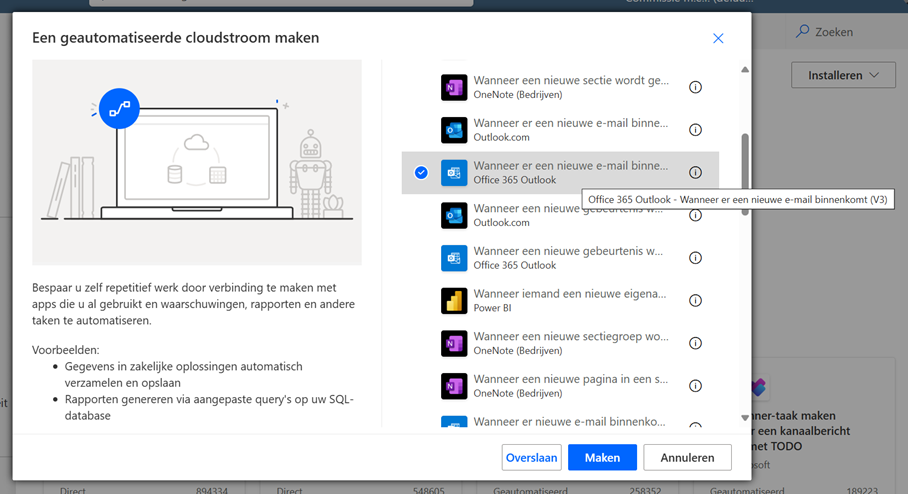Image resolution: width=908 pixels, height=494 pixels.
Task: Click the Zoeken search icon in background
Action: pos(803,31)
